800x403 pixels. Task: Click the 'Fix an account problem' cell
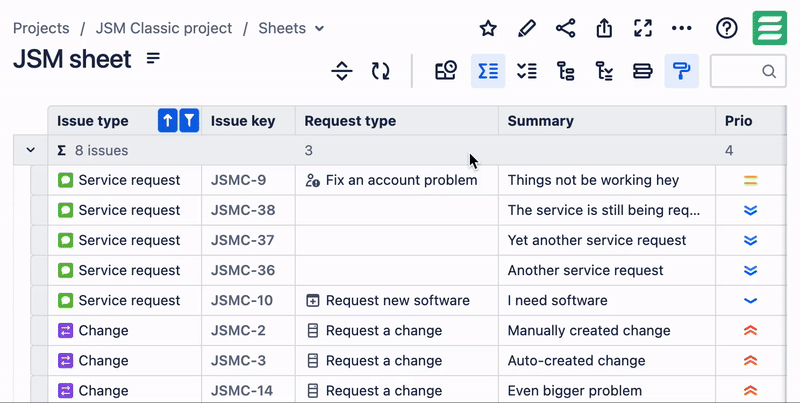click(x=397, y=180)
